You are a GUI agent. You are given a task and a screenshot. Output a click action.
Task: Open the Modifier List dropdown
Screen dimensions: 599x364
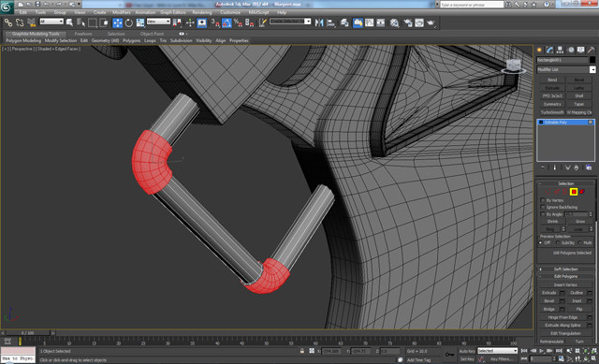(565, 69)
